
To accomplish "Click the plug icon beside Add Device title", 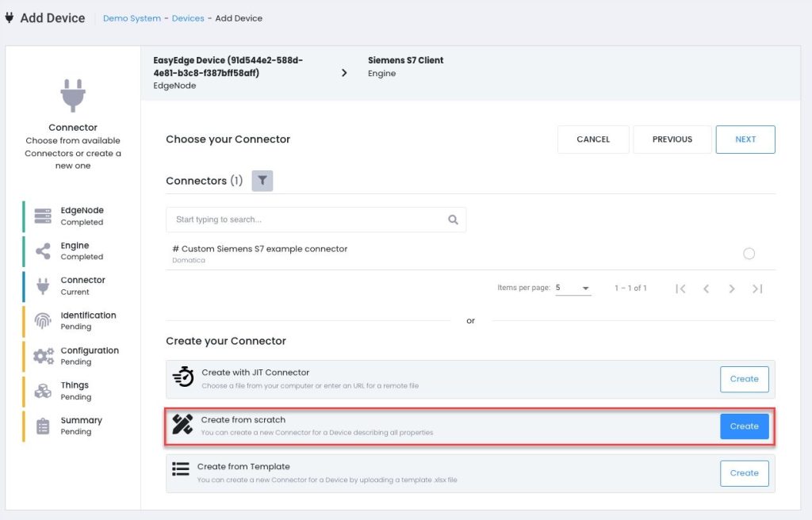I will pyautogui.click(x=10, y=17).
